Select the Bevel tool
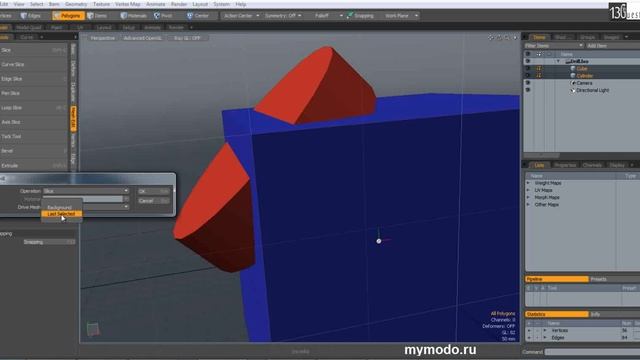Screen dimensions: 640x360 click(x=33, y=151)
